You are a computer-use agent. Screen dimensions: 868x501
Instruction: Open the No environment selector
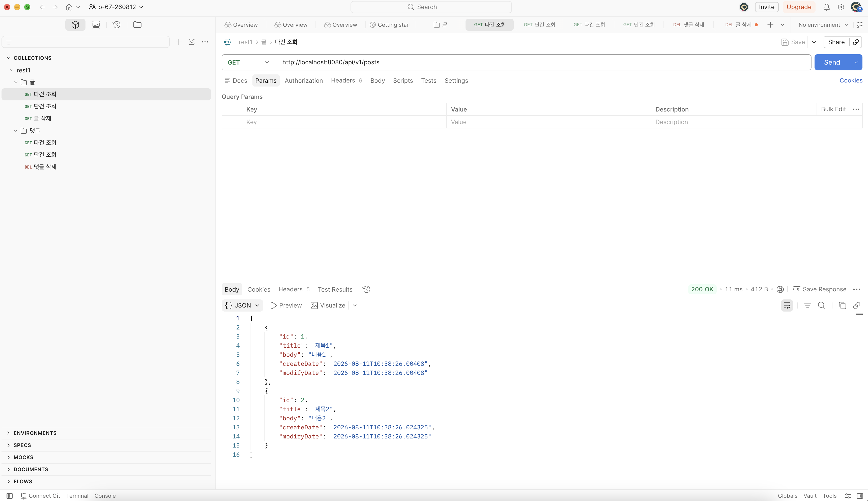[823, 25]
